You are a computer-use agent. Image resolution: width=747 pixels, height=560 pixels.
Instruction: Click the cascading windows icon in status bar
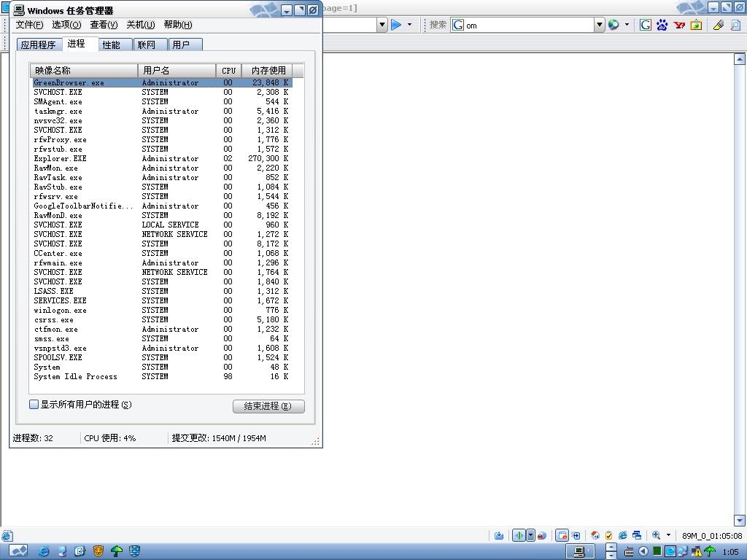pyautogui.click(x=636, y=536)
